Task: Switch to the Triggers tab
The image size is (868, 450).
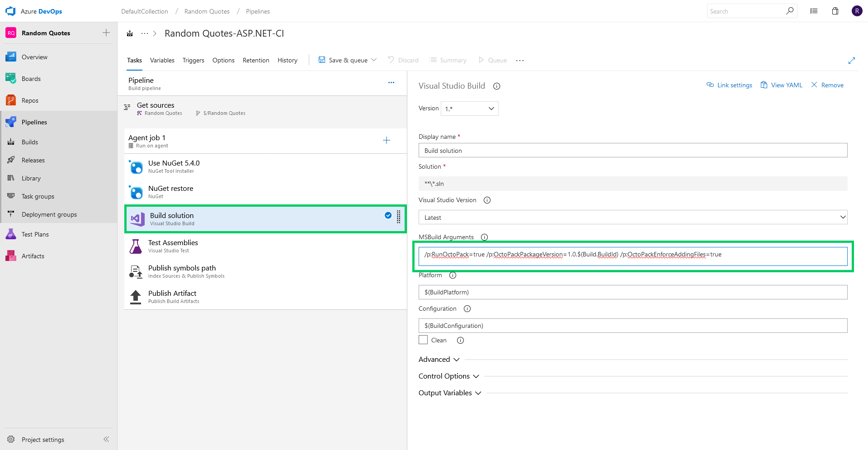Action: pyautogui.click(x=193, y=60)
